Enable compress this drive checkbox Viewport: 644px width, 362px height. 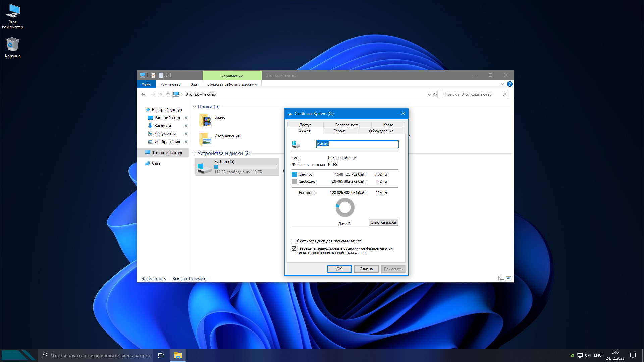(x=294, y=241)
